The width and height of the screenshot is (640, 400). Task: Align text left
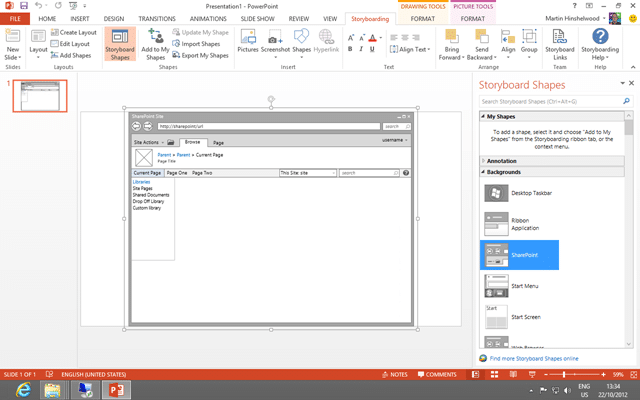click(x=394, y=38)
